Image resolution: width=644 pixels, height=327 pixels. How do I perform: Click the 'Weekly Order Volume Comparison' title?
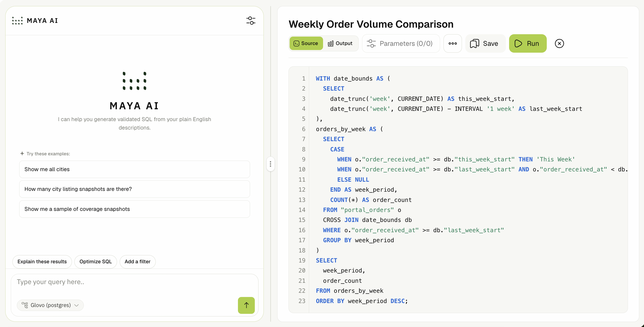click(371, 24)
